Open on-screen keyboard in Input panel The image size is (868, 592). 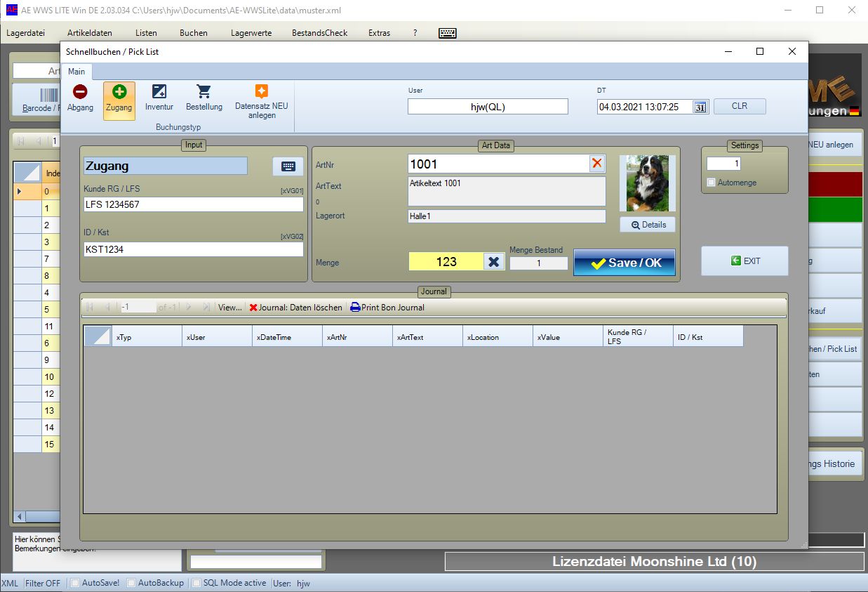[288, 166]
